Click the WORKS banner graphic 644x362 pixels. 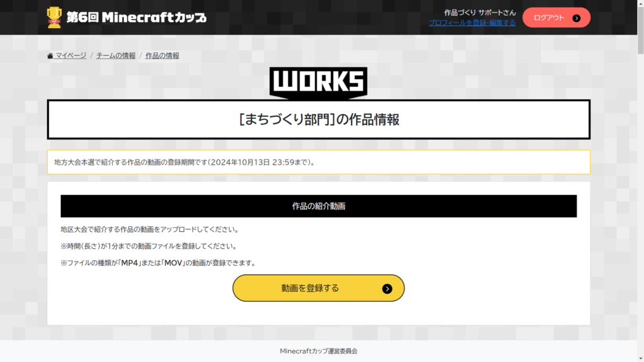318,82
